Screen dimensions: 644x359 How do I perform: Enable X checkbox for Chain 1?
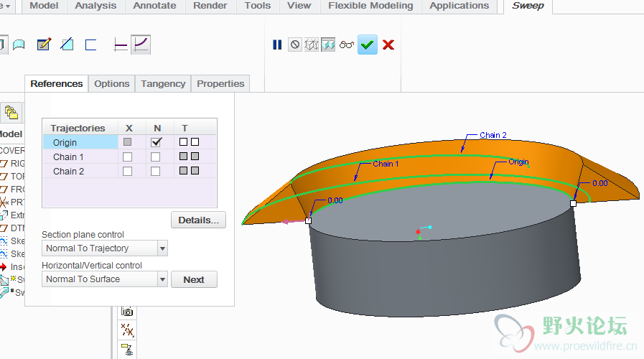click(127, 157)
